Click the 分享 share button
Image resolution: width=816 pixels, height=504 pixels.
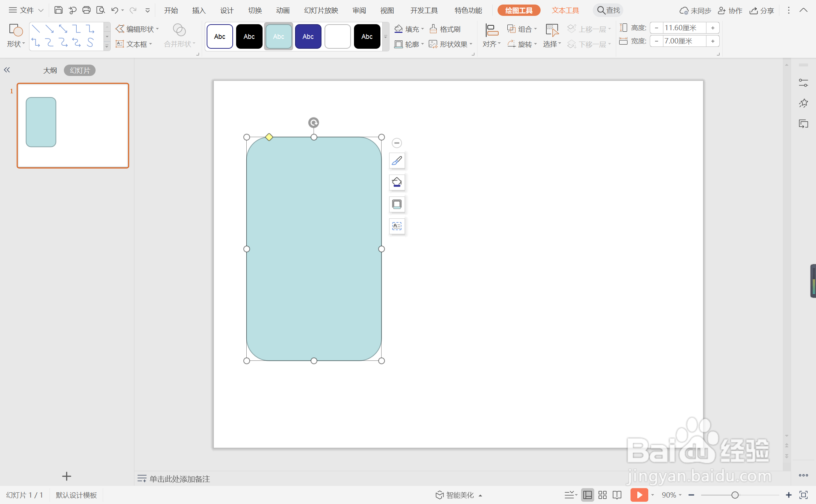click(x=762, y=11)
